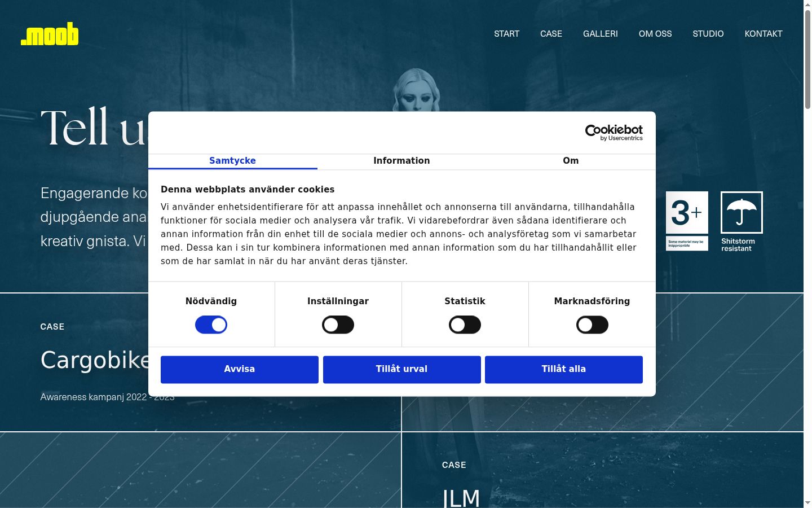The image size is (812, 508).
Task: Navigate to the OM OSS page
Action: 655,34
